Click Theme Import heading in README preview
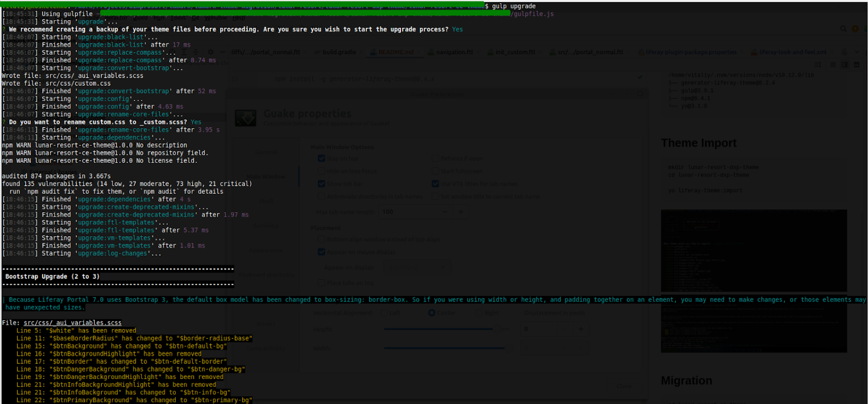The height and width of the screenshot is (404, 868). point(699,143)
